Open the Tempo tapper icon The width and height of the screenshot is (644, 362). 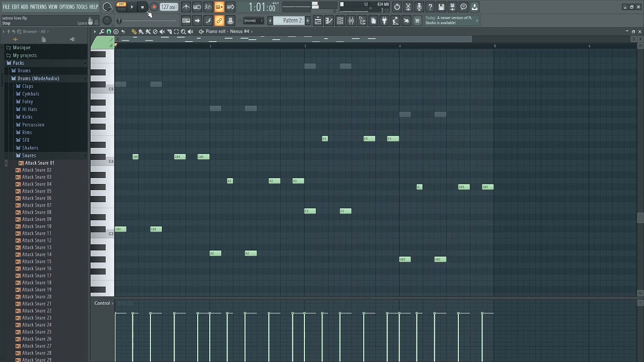click(395, 21)
